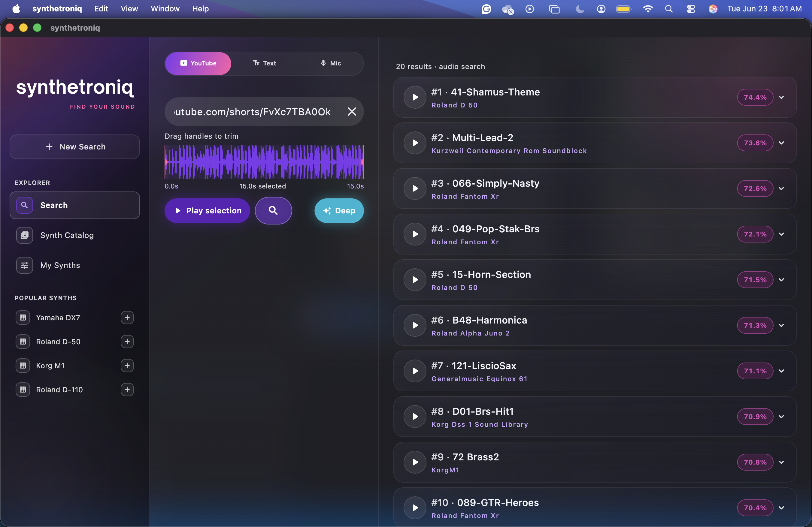Toggle the Focus moon icon in menu bar
This screenshot has width=812, height=527.
[x=579, y=9]
